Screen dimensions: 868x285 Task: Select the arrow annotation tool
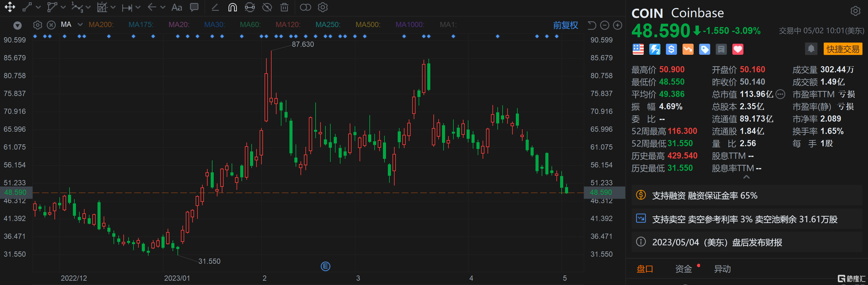click(152, 7)
